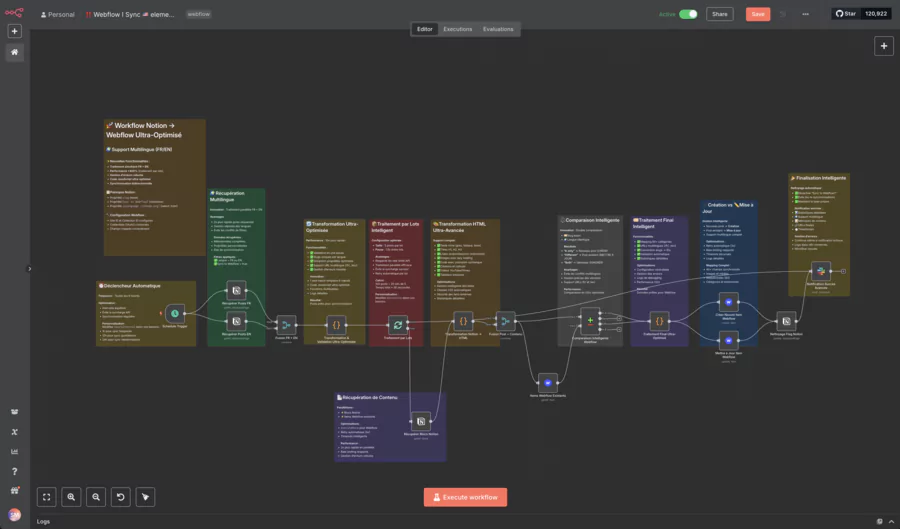Select the Créer Nouvel Item Webflow node

(x=728, y=302)
